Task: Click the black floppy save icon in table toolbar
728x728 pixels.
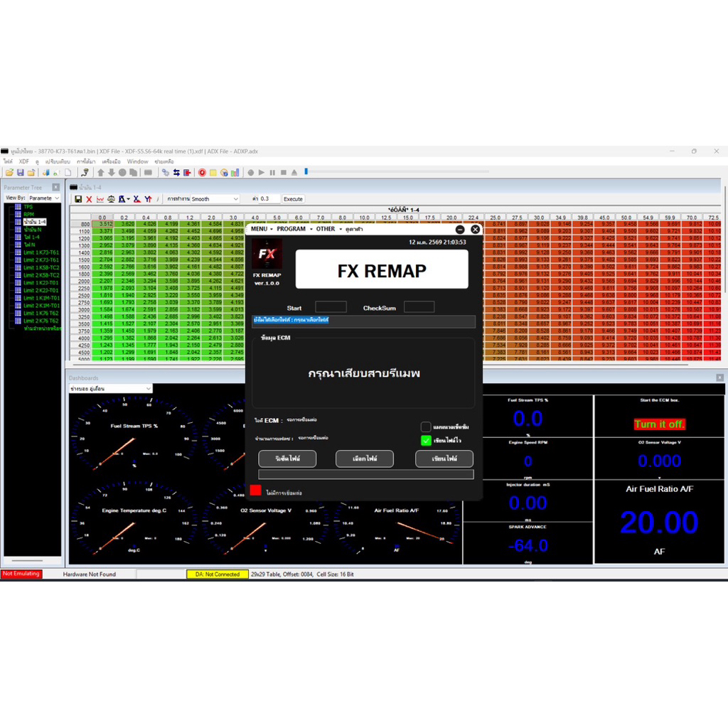Action: coord(78,199)
